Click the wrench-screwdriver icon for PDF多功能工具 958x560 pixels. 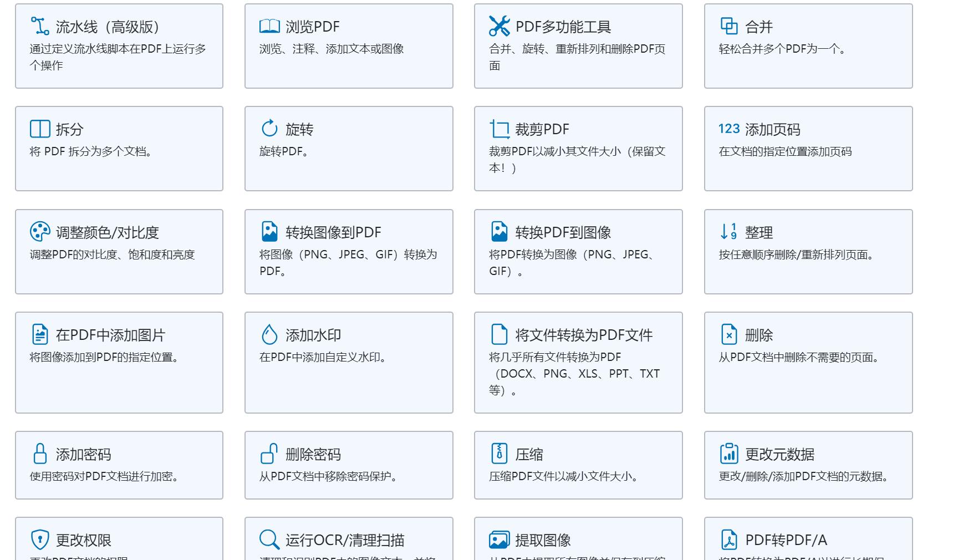click(x=499, y=26)
